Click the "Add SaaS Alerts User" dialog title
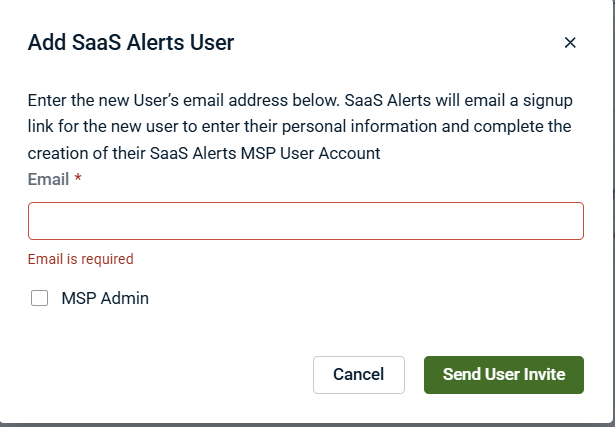This screenshot has height=427, width=615. (x=130, y=42)
